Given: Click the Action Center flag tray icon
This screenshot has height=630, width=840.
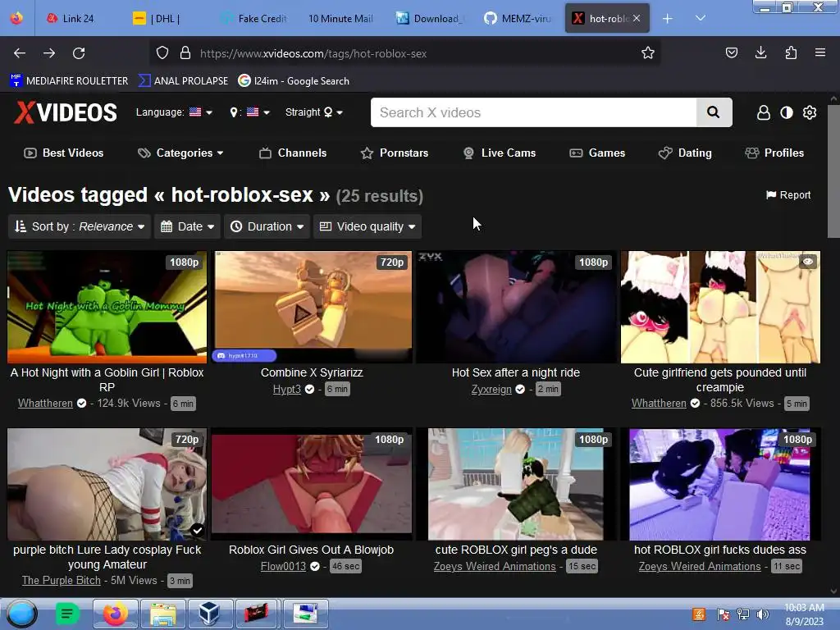Looking at the screenshot, I should [x=724, y=614].
